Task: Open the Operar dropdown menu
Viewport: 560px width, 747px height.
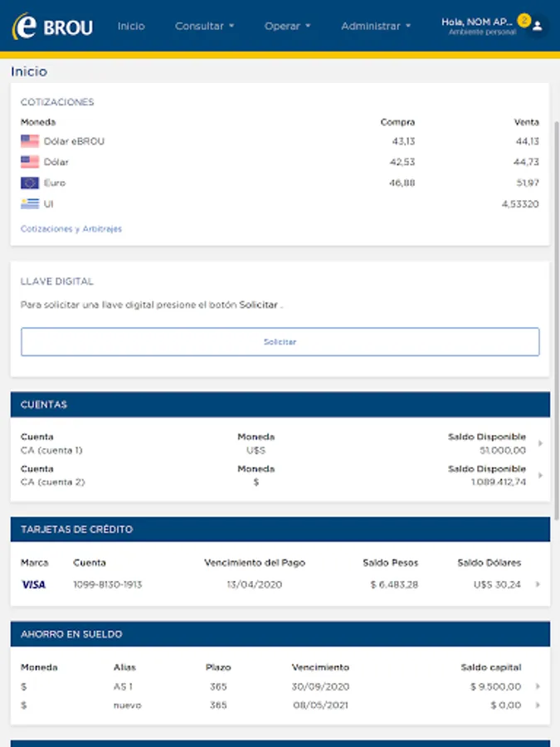Action: click(287, 26)
